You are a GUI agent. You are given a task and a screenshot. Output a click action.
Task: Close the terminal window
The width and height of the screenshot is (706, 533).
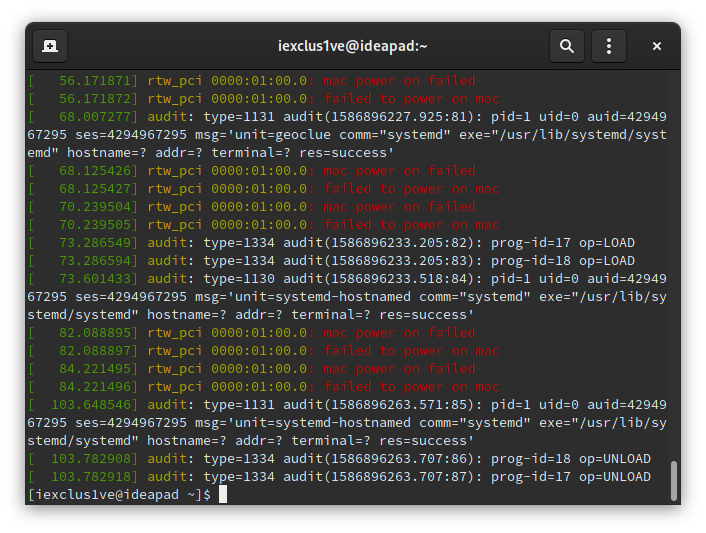point(657,46)
